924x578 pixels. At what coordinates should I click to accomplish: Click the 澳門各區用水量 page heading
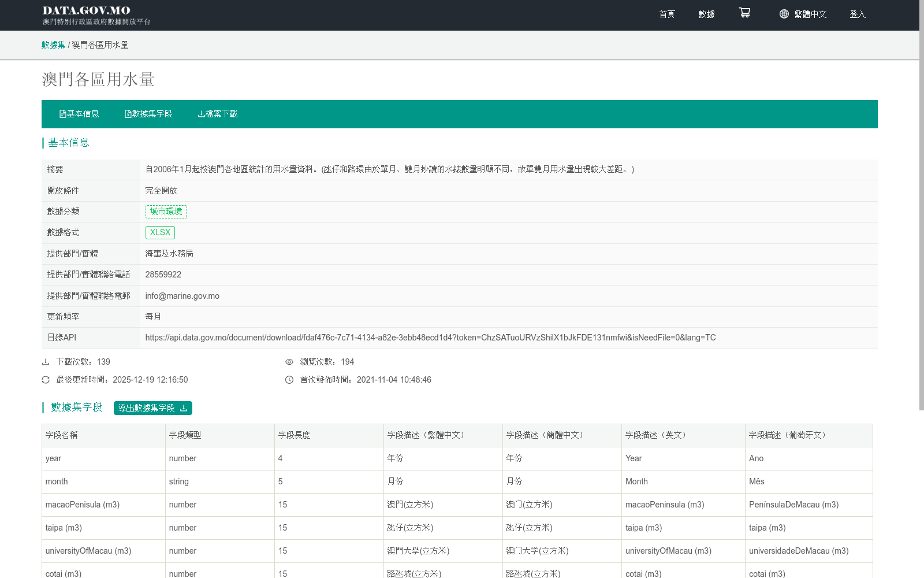98,79
